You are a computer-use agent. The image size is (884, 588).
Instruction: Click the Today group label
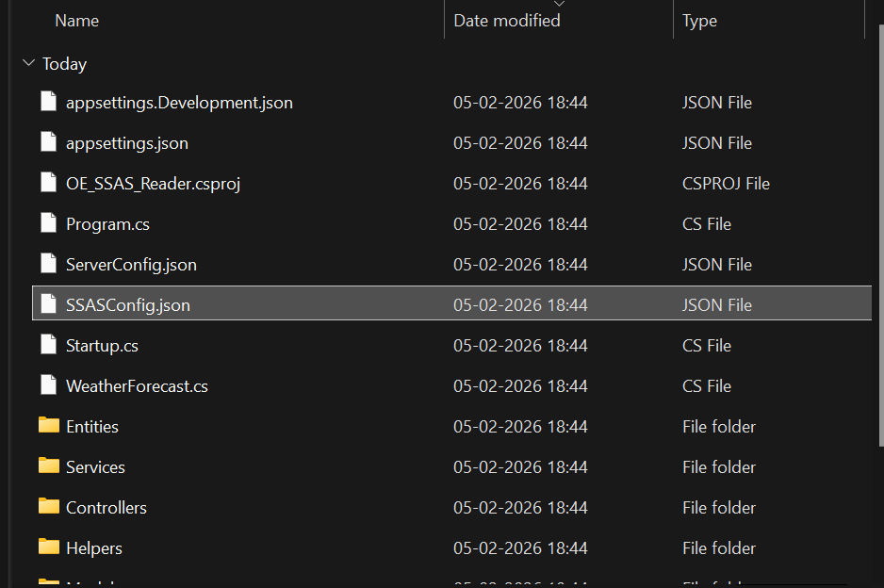click(65, 64)
